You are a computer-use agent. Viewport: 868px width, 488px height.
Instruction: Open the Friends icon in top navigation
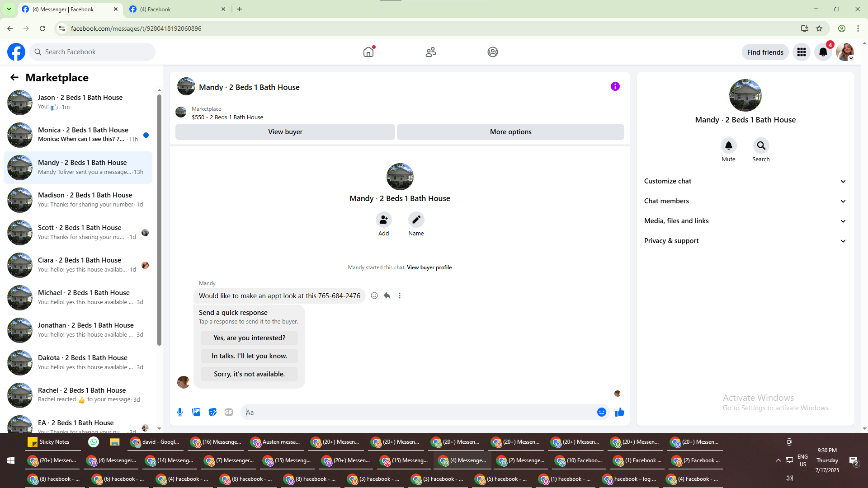point(431,52)
